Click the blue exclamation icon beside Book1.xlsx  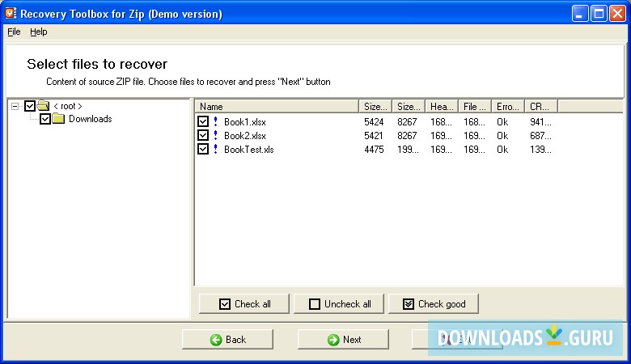tap(216, 121)
